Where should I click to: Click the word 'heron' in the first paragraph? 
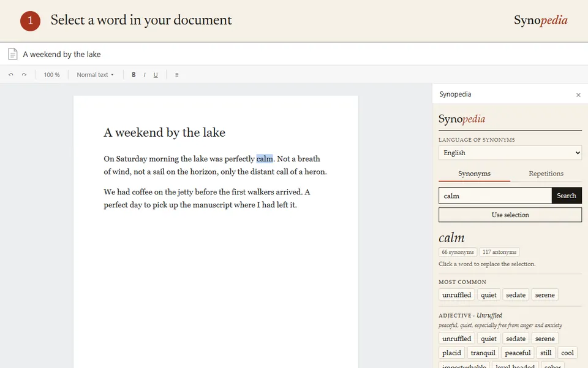315,172
